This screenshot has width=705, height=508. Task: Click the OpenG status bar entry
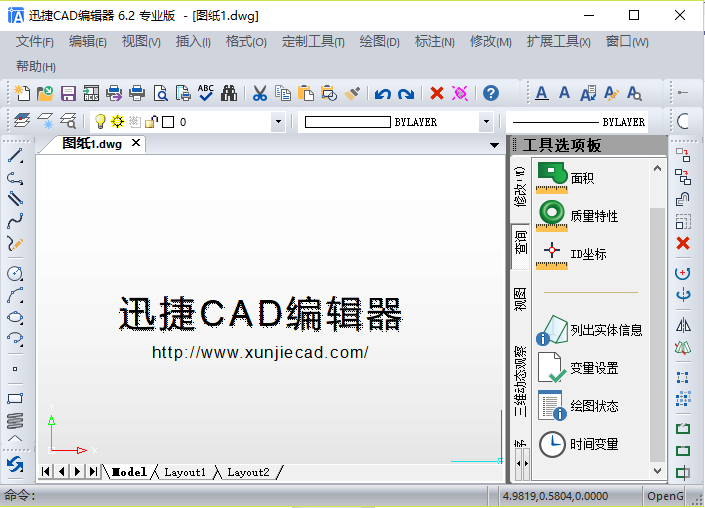coord(665,496)
